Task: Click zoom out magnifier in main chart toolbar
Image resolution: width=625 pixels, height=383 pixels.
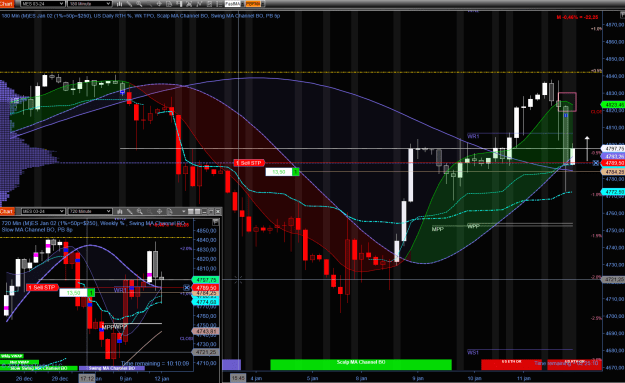Action: 149,4
